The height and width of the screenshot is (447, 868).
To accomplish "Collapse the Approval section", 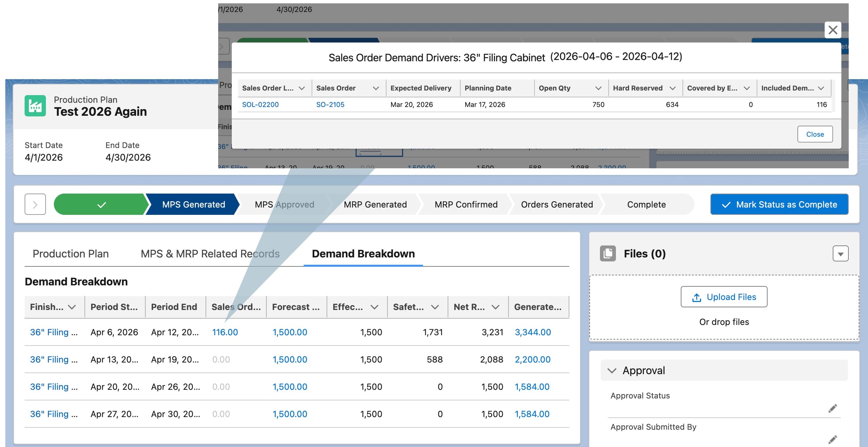I will point(612,371).
